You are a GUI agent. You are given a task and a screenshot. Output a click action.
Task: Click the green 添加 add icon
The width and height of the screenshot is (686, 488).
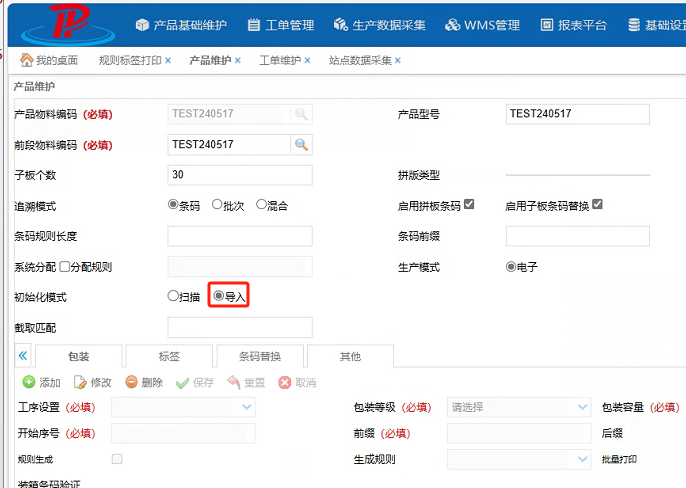click(x=29, y=382)
